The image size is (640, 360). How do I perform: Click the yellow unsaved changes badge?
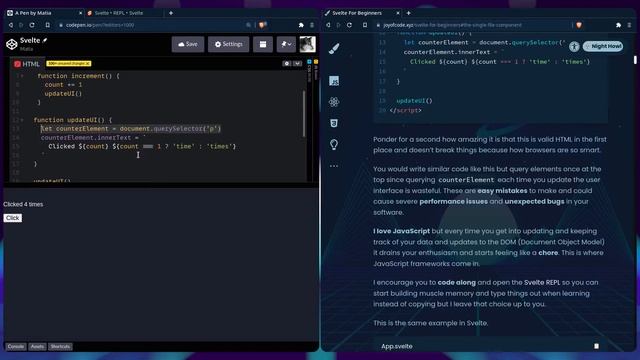coord(69,64)
